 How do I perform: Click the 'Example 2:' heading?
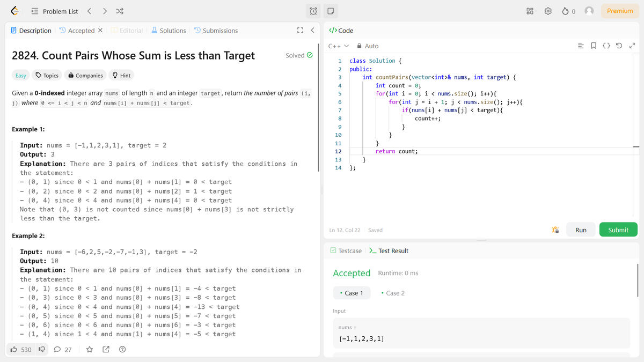coord(28,235)
